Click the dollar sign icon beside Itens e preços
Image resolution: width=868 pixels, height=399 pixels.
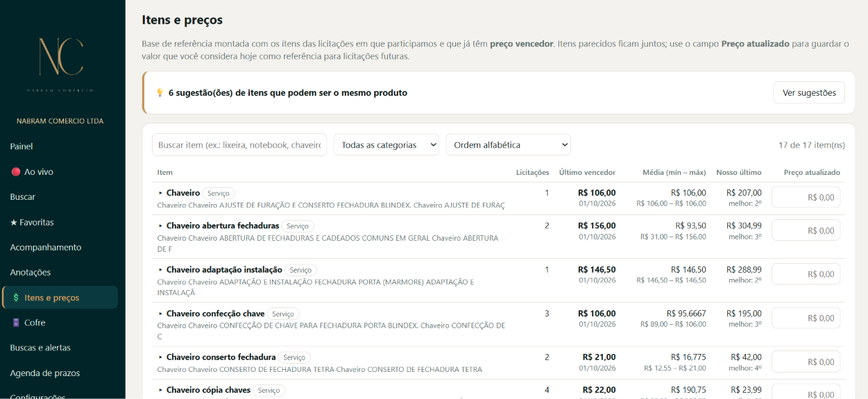(15, 298)
